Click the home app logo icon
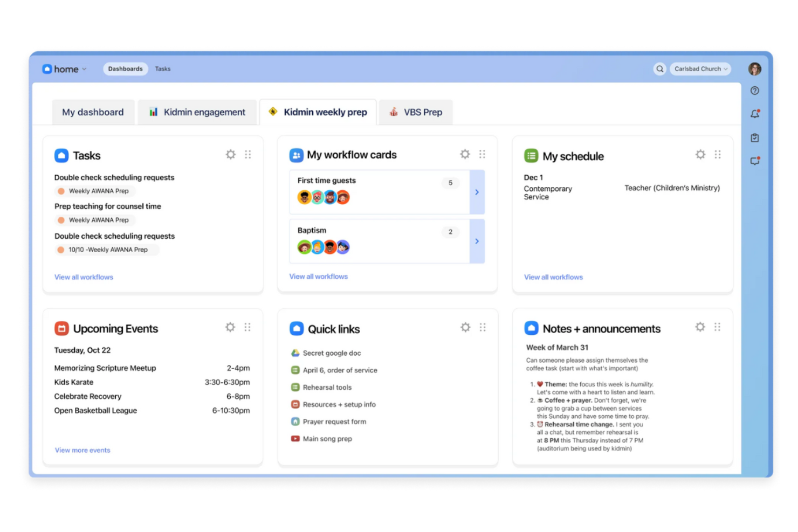 (46, 68)
